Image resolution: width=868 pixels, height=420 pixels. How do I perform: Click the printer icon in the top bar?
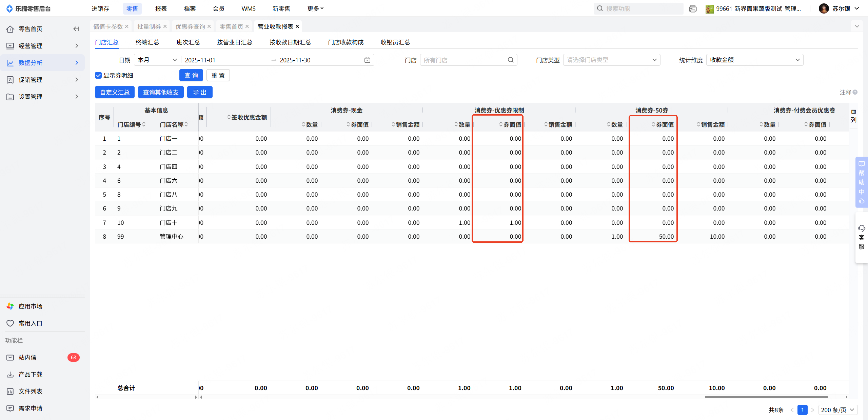pyautogui.click(x=693, y=8)
